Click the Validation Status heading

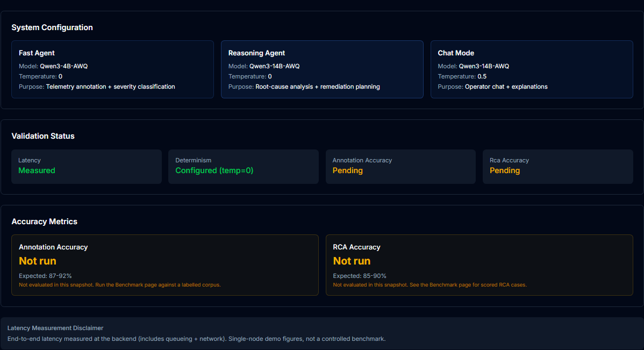(43, 136)
